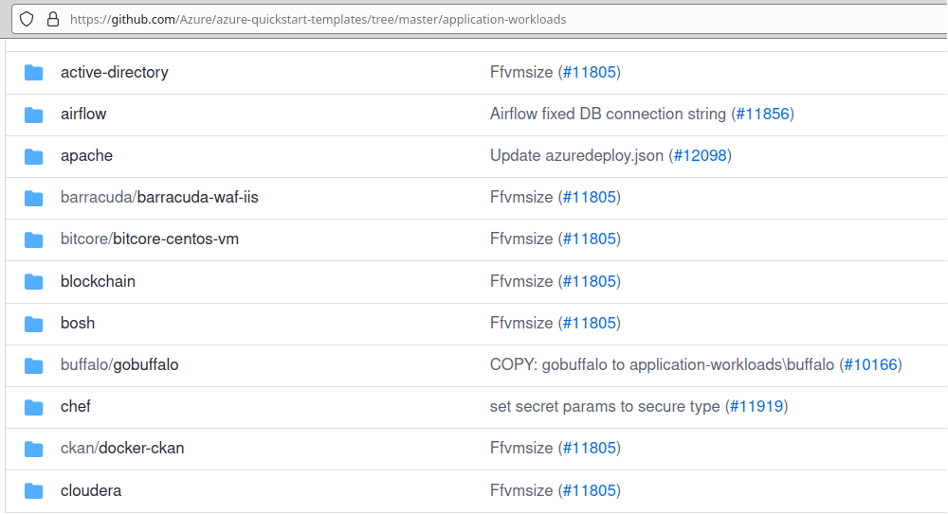Click the chef folder icon
The height and width of the screenshot is (514, 948).
tap(34, 407)
